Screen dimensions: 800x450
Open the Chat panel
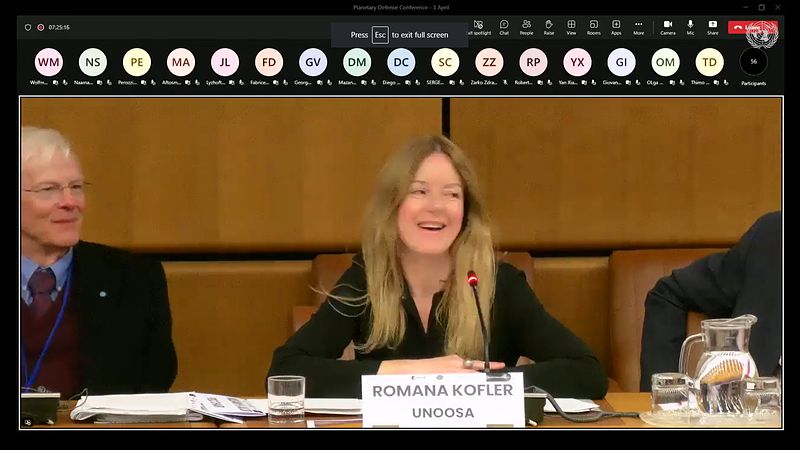coord(504,26)
